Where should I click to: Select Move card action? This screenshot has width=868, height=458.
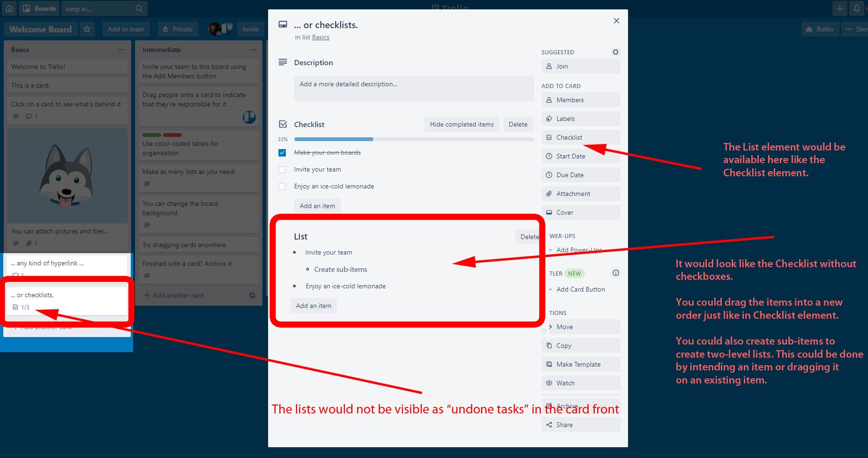point(581,327)
